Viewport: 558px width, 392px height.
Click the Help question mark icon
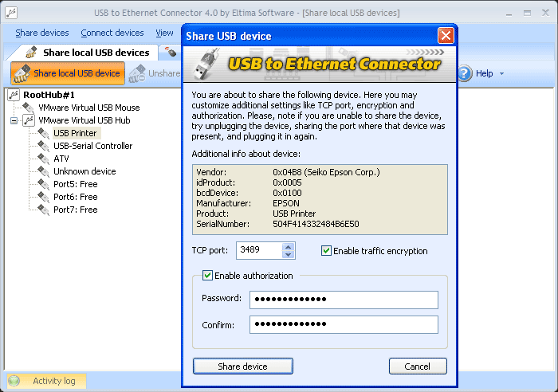pos(465,73)
